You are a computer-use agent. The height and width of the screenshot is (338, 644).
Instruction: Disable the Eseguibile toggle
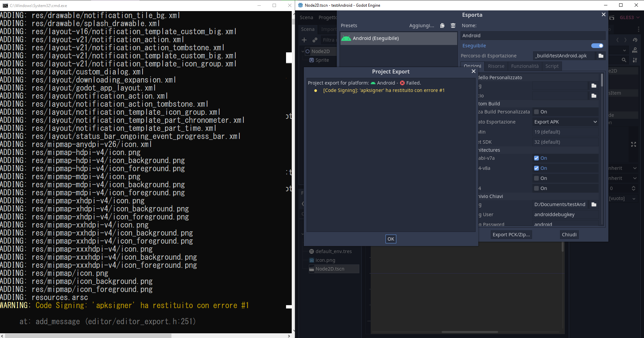coord(597,46)
